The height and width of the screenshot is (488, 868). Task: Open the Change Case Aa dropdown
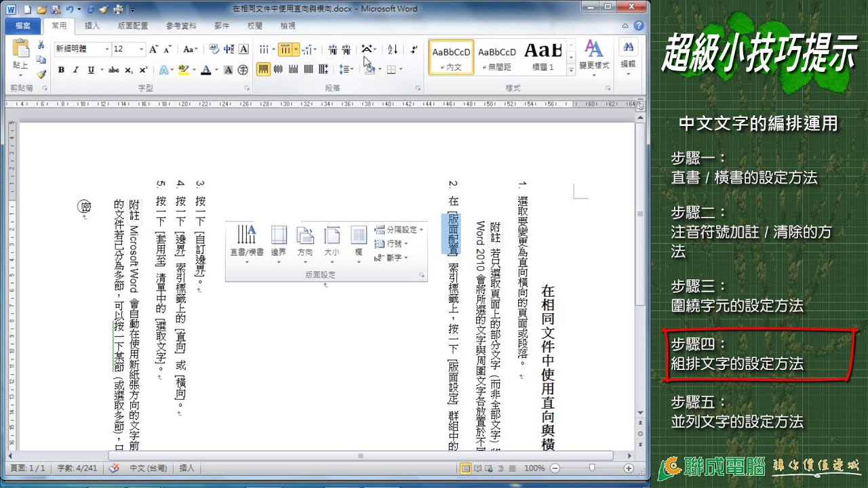coord(191,49)
